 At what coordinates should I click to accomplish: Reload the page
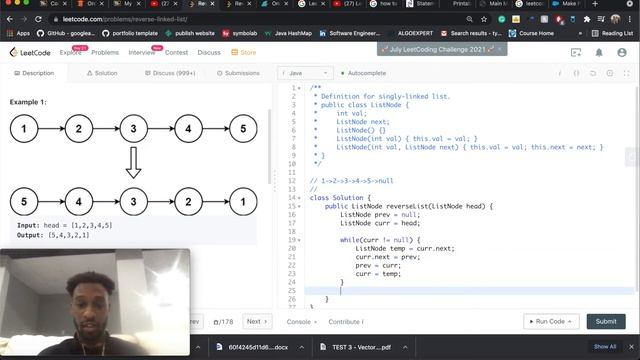[38, 19]
